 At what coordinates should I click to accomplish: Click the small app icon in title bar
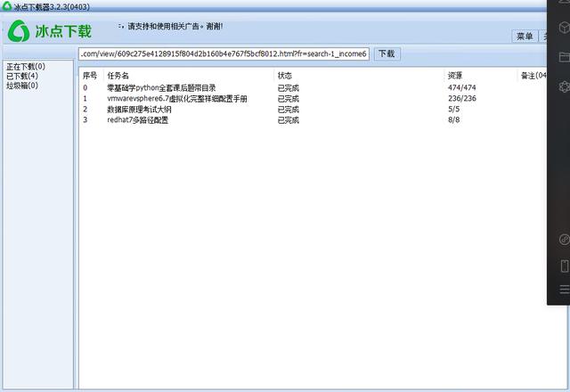(x=7, y=6)
